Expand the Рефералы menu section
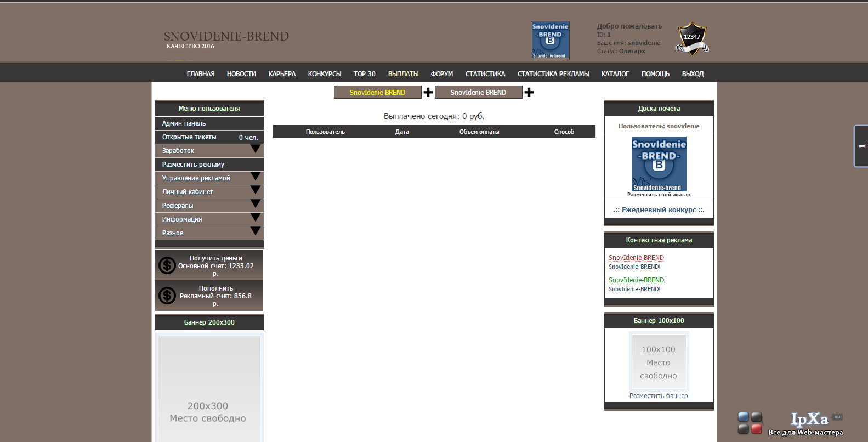 click(x=209, y=206)
